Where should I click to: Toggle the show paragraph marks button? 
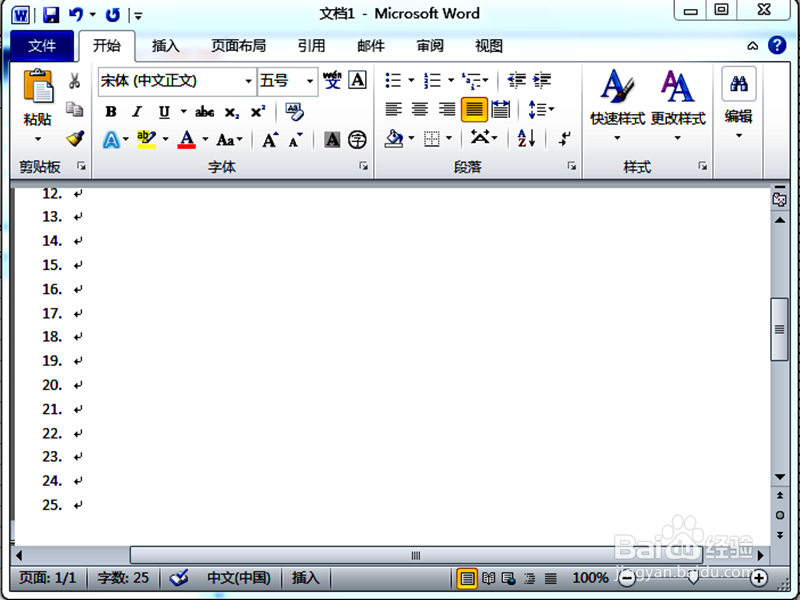pos(562,137)
